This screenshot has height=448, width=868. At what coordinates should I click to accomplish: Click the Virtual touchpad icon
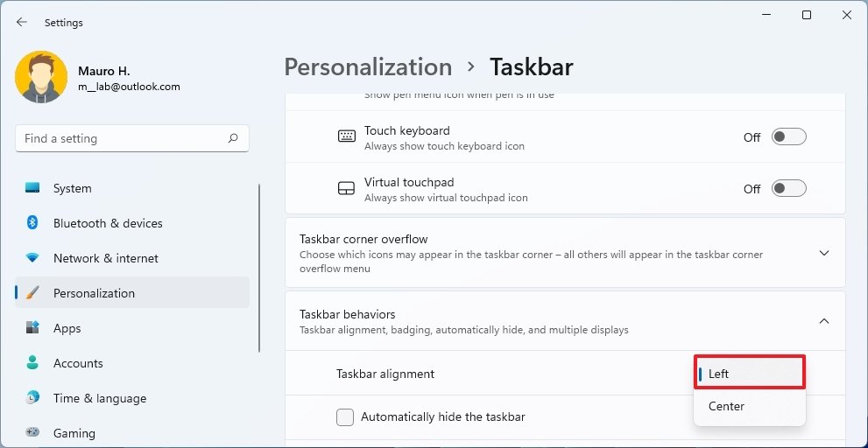click(347, 189)
